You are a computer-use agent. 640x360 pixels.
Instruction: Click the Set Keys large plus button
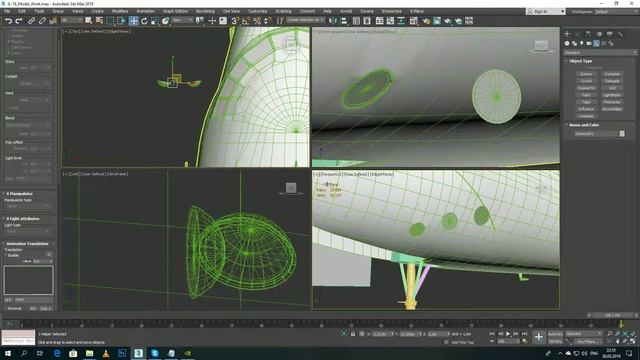pos(539,337)
